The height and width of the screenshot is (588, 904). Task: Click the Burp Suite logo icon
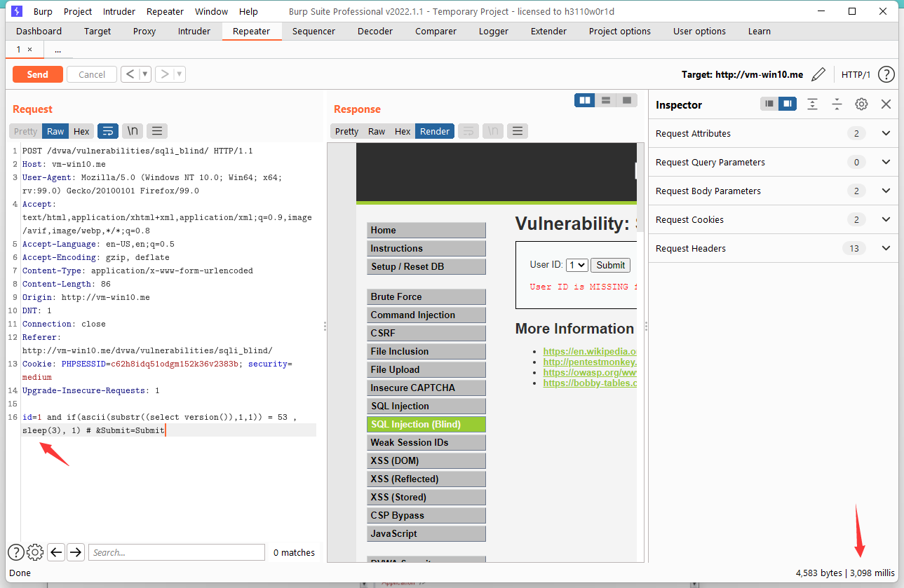tap(16, 11)
